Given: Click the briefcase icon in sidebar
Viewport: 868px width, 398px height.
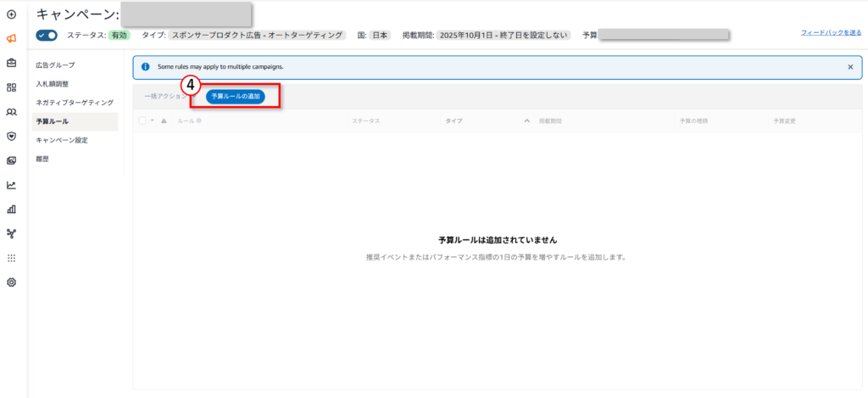Looking at the screenshot, I should 11,63.
